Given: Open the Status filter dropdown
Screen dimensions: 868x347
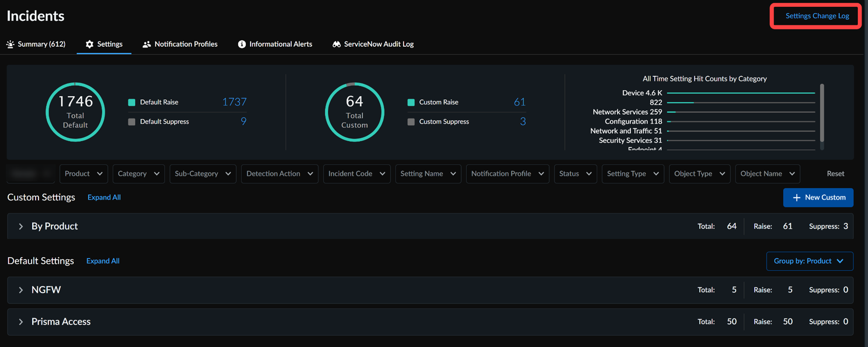Looking at the screenshot, I should (x=575, y=173).
